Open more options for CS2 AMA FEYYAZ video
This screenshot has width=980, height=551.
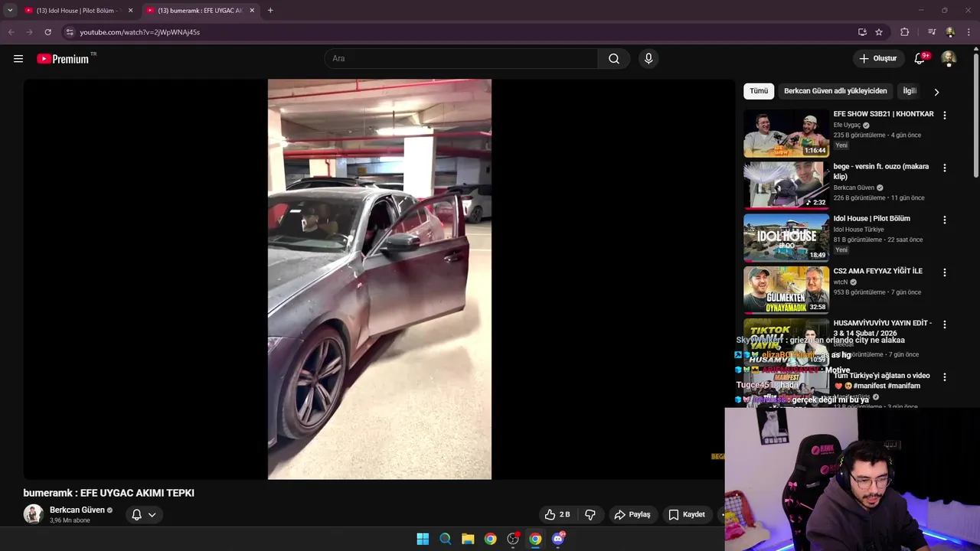click(x=944, y=272)
